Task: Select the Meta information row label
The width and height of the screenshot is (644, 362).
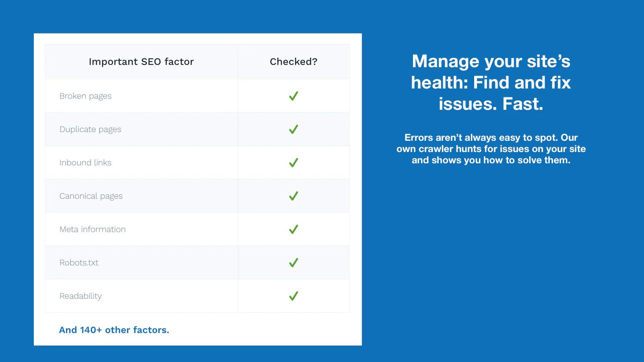Action: coord(93,229)
